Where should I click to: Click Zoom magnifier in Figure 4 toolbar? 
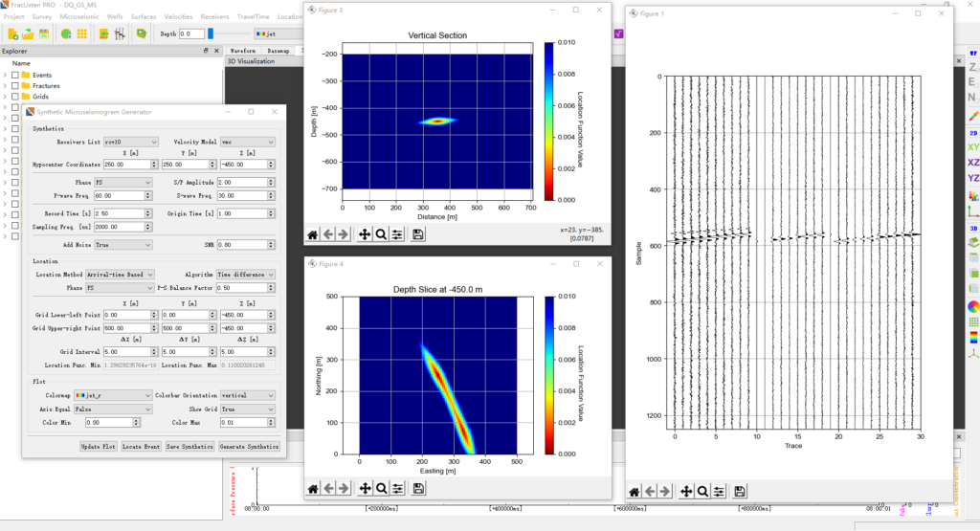point(381,489)
